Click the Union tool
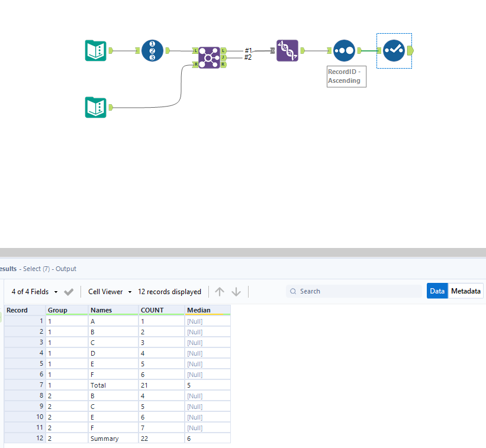Screen dimensions: 486x448 click(287, 50)
